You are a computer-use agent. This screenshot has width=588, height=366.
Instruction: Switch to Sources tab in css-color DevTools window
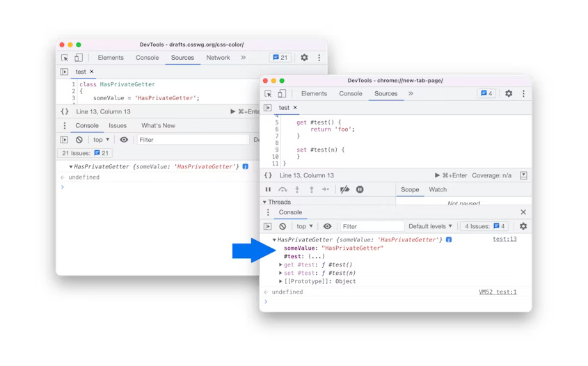[x=182, y=58]
